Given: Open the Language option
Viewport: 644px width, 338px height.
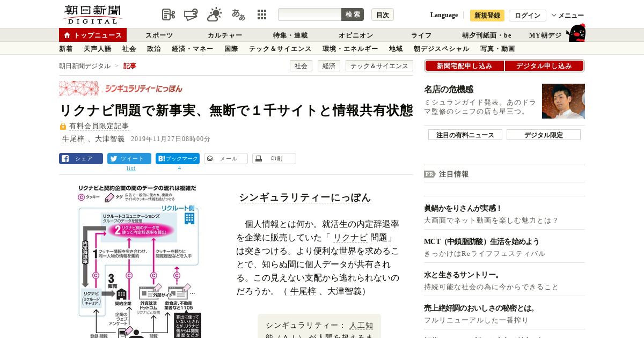Looking at the screenshot, I should point(444,15).
